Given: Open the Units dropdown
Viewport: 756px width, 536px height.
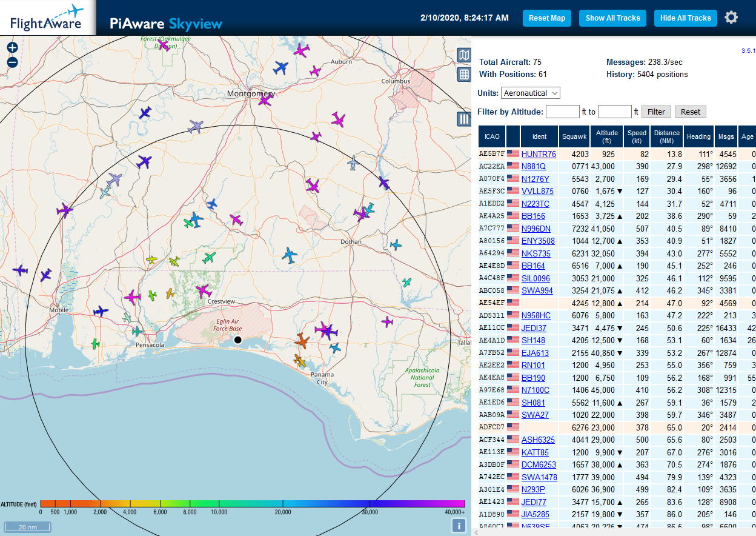Looking at the screenshot, I should (531, 93).
